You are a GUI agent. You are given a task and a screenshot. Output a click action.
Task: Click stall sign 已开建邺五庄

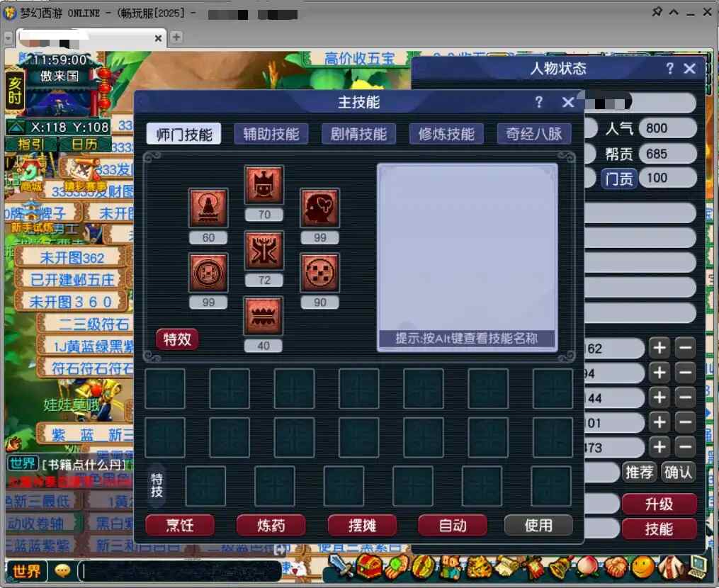[x=71, y=280]
